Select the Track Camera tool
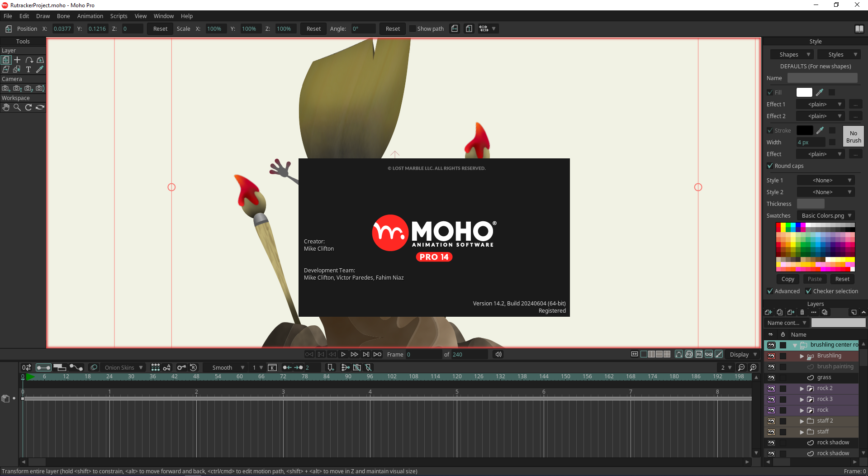This screenshot has width=868, height=476. [x=6, y=88]
